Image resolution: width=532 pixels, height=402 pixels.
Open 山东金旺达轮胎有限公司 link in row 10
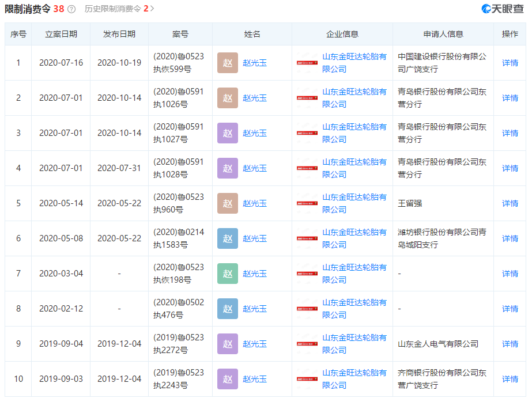coord(354,379)
